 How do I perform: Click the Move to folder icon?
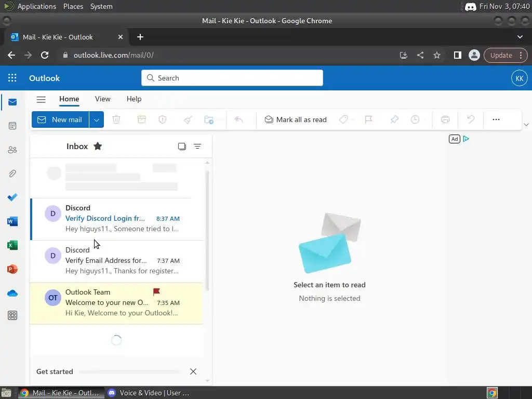click(209, 119)
